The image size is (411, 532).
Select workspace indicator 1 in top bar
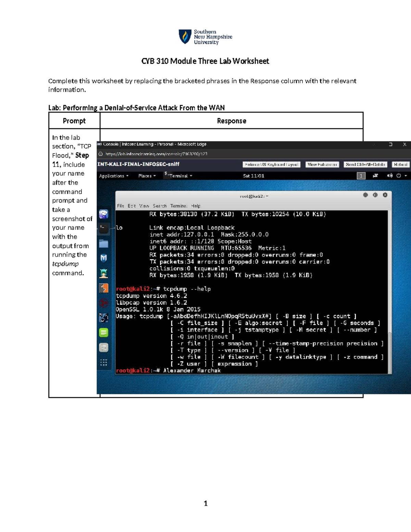pos(361,175)
